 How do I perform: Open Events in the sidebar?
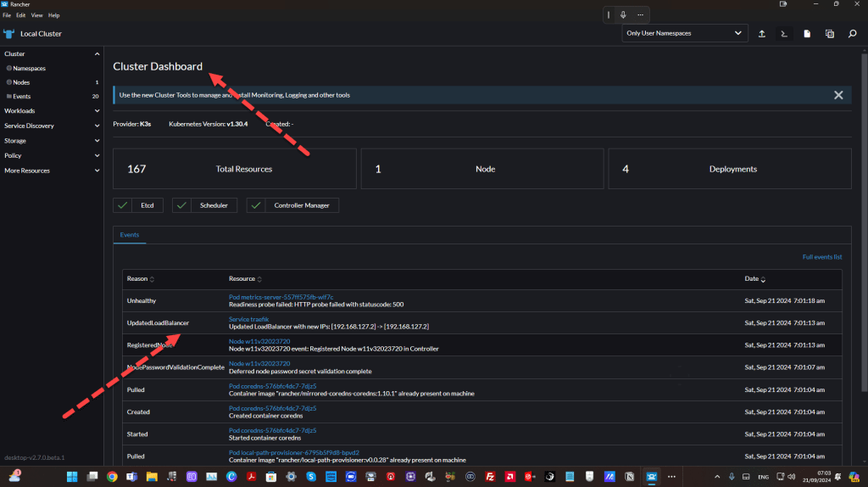21,97
